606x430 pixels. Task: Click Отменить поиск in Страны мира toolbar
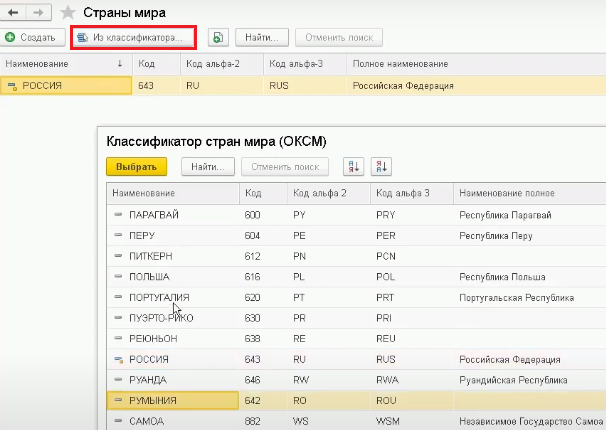(x=339, y=37)
